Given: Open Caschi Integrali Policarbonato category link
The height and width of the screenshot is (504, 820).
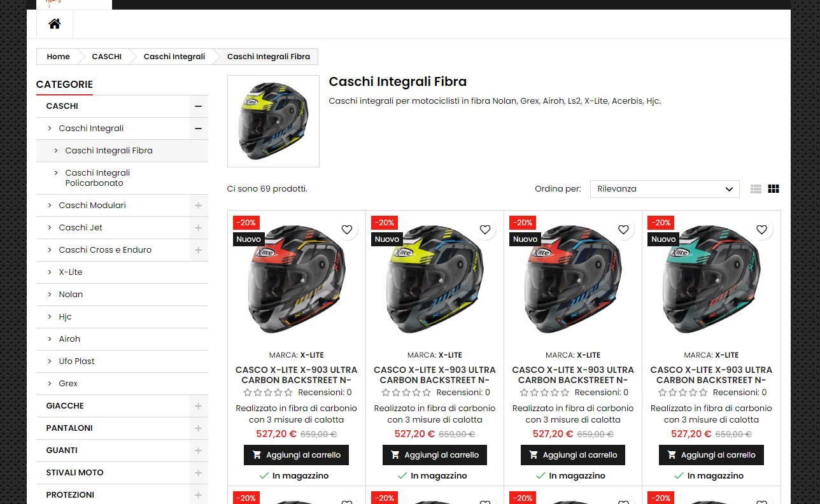Looking at the screenshot, I should (97, 178).
